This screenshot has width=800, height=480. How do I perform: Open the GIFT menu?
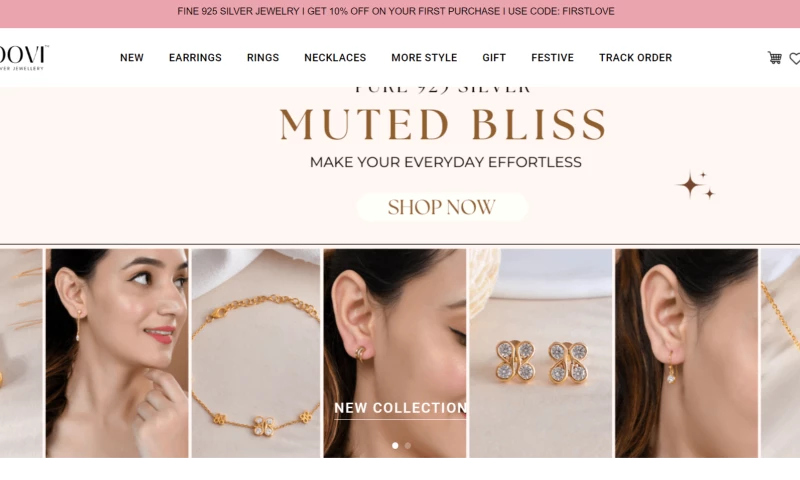(494, 58)
